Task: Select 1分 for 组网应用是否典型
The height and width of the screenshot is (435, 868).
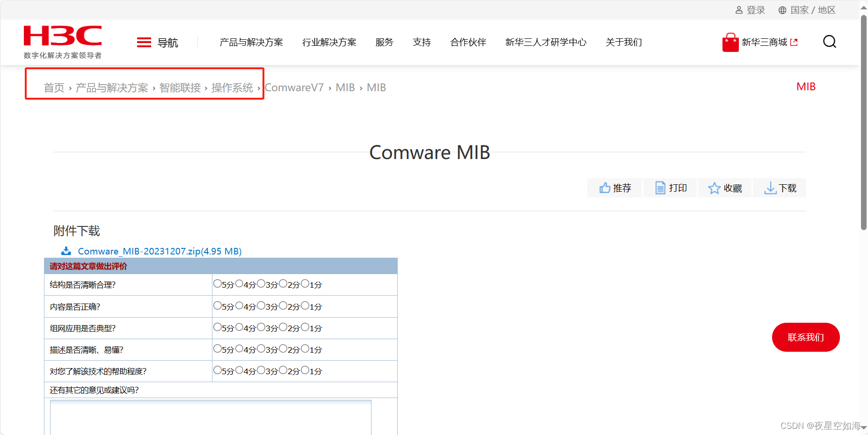Action: pyautogui.click(x=305, y=327)
